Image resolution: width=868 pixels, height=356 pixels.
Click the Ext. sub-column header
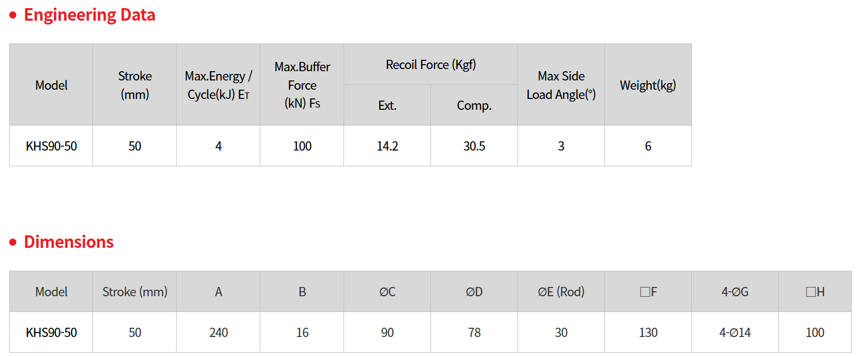click(388, 105)
